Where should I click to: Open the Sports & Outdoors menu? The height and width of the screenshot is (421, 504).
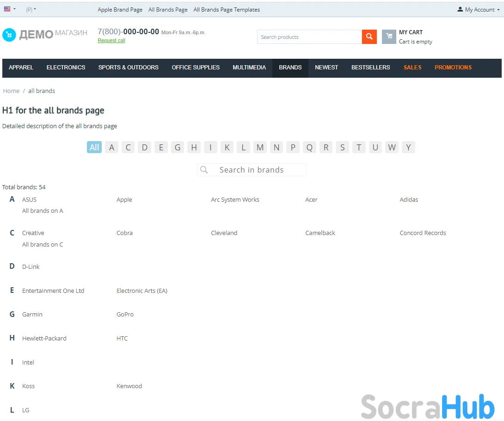128,68
